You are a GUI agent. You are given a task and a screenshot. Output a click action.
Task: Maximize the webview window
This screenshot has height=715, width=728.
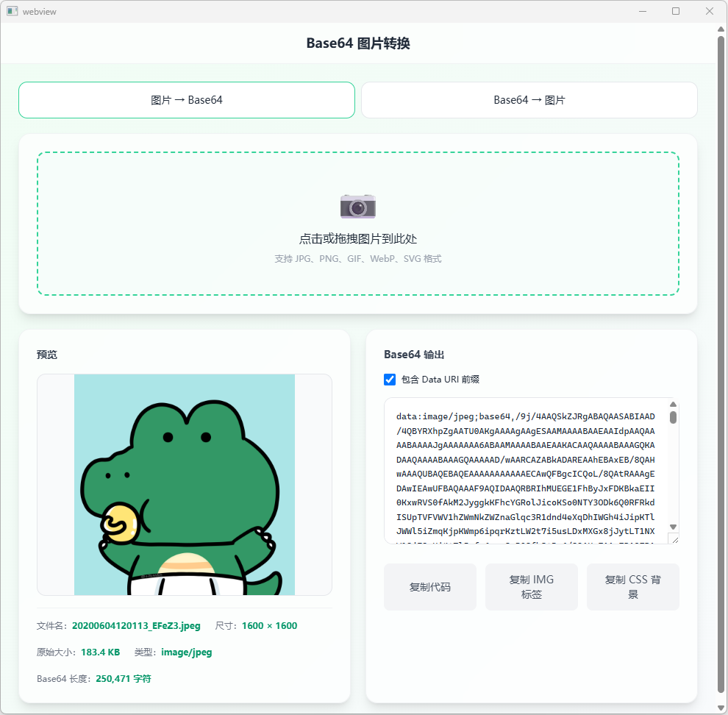tap(676, 11)
